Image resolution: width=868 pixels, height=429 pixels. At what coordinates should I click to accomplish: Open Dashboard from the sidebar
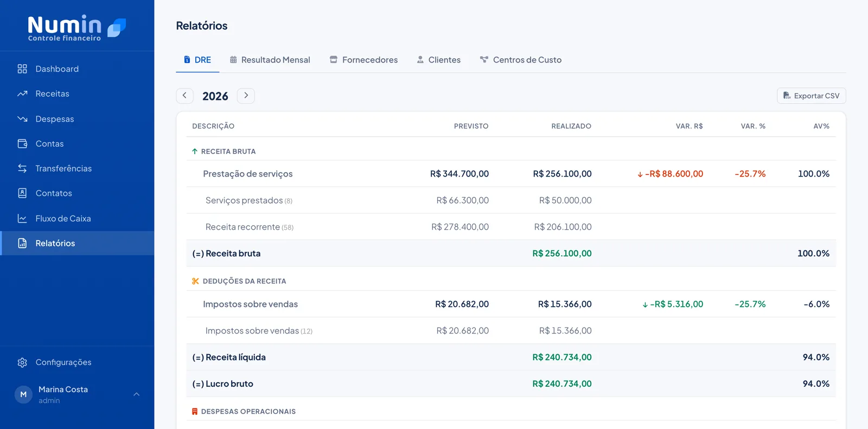tap(77, 69)
